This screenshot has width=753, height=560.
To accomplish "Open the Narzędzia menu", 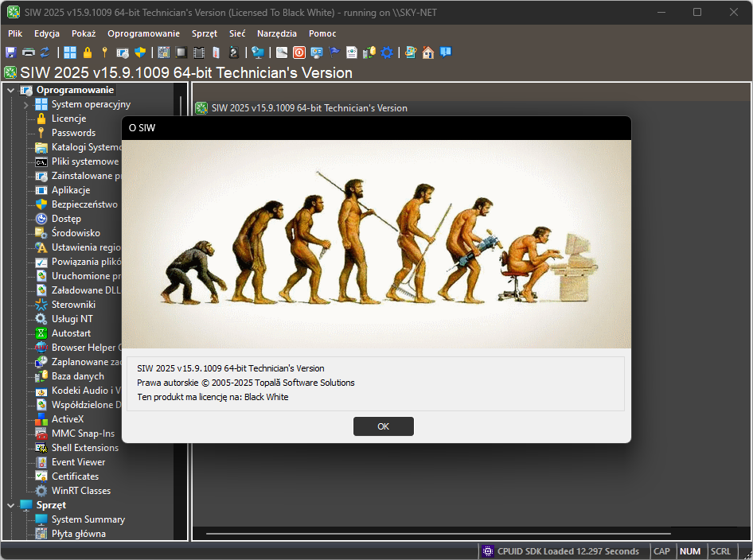I will click(x=277, y=33).
